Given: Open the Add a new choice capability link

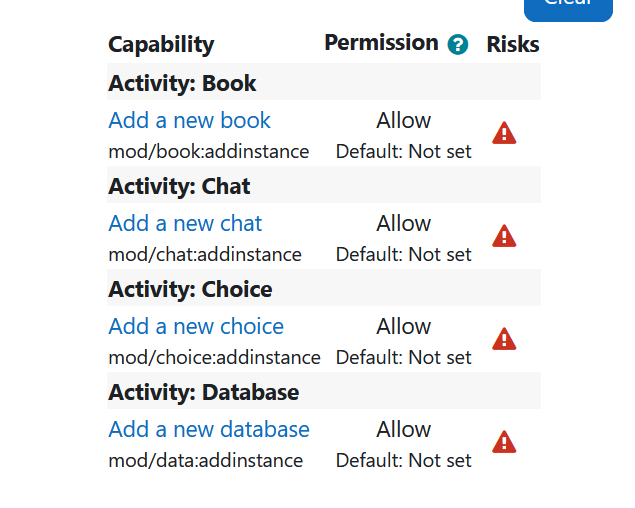Looking at the screenshot, I should [196, 326].
